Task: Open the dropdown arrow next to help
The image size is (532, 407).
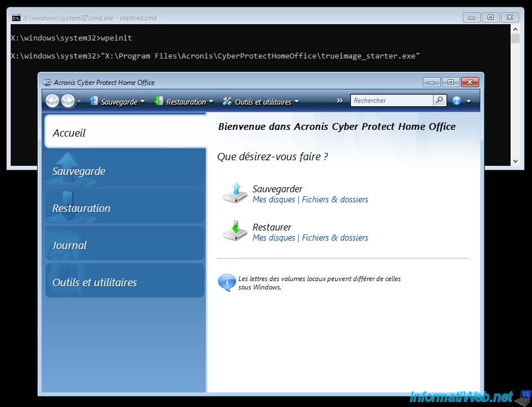Action: 468,102
